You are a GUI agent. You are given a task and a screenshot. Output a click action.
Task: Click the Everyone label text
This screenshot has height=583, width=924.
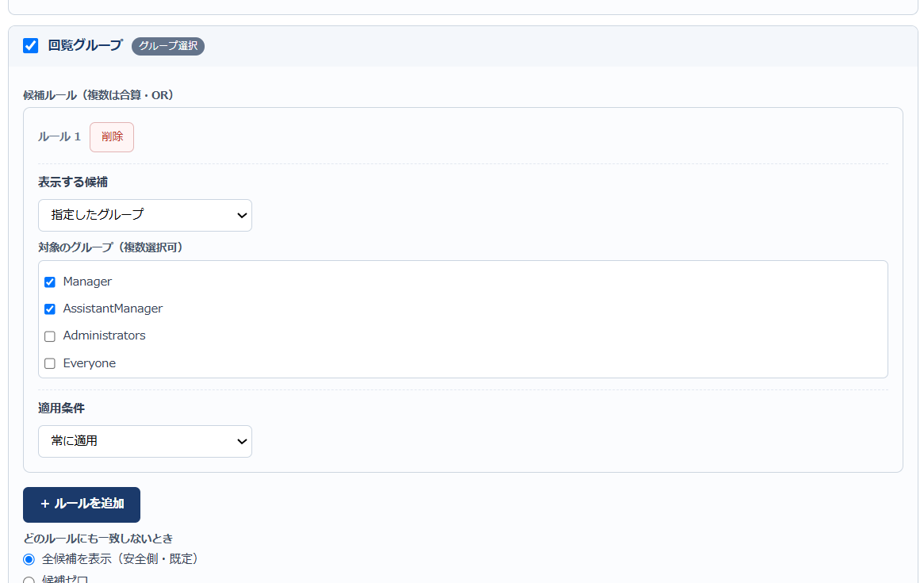coord(90,363)
